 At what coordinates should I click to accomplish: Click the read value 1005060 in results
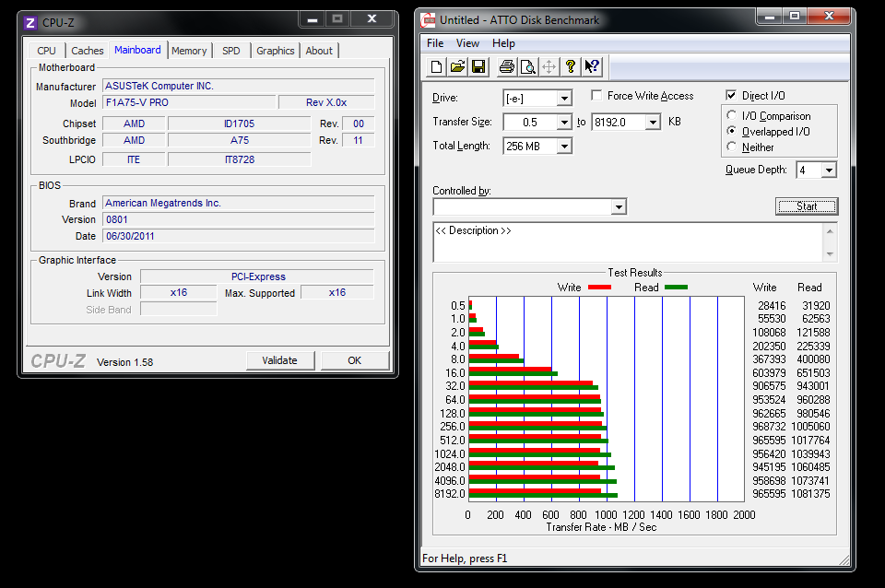(x=810, y=427)
